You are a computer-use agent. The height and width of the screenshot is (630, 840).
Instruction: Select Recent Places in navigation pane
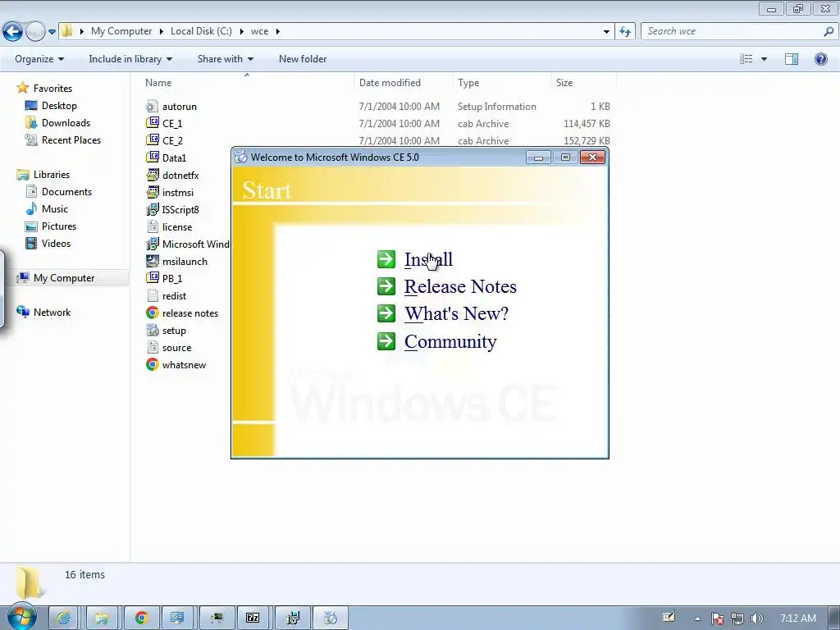pos(62,139)
